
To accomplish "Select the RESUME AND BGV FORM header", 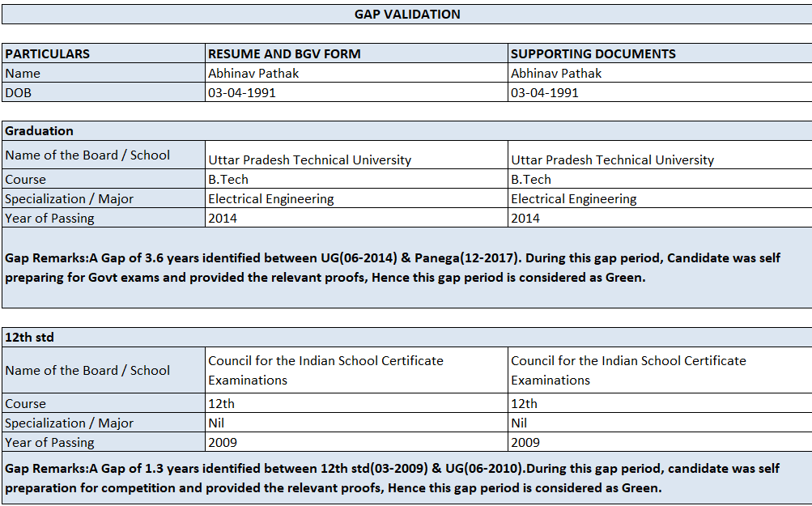I will (x=357, y=53).
